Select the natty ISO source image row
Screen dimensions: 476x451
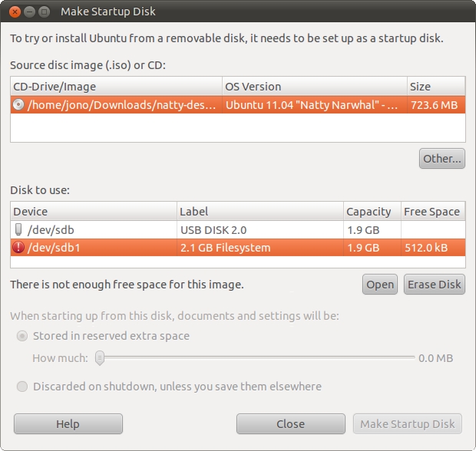[230, 105]
